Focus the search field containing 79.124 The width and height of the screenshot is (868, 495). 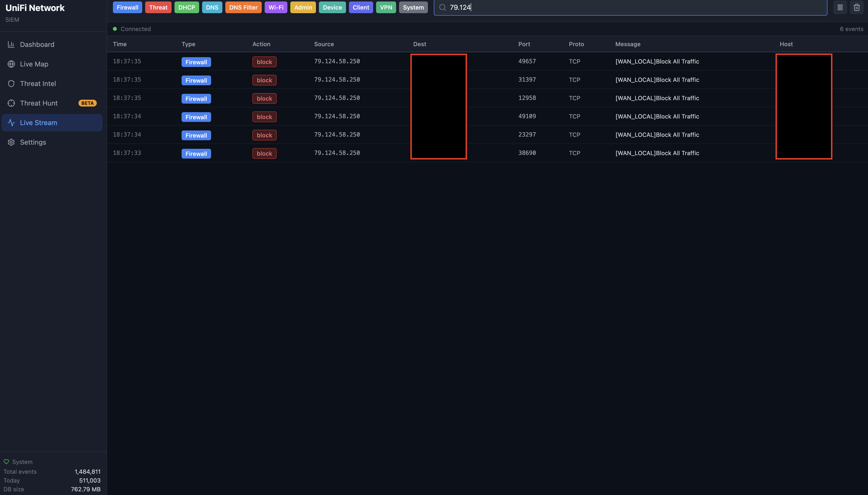[x=629, y=8]
